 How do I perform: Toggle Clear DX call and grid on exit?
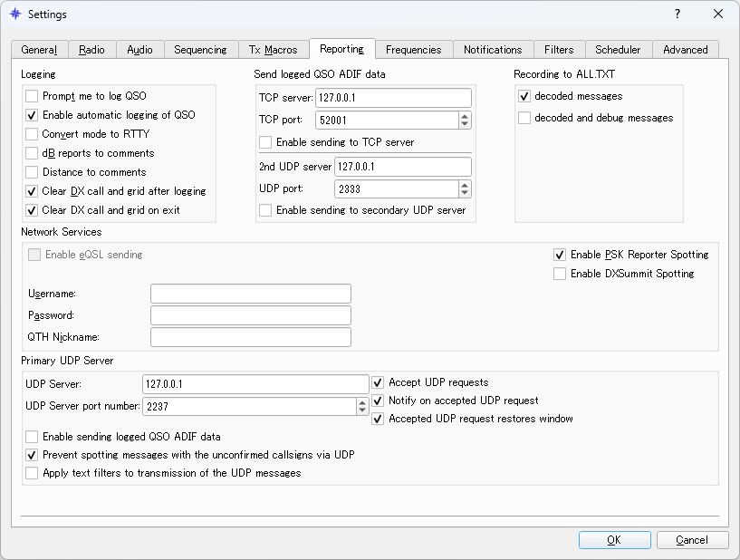coord(32,210)
